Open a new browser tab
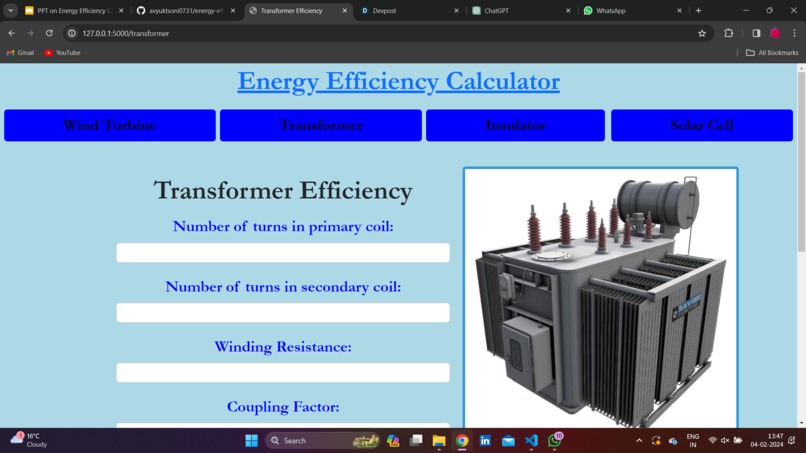The image size is (806, 453). point(698,10)
